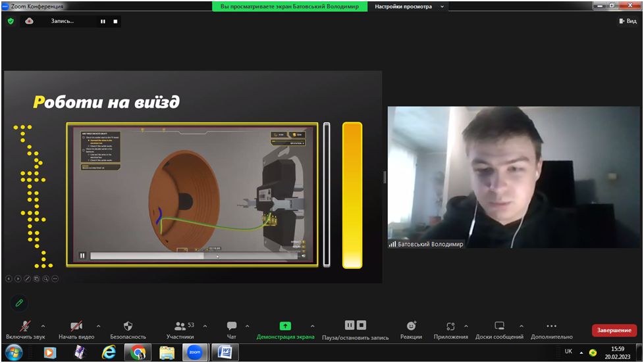Click the green annotation pencil button

tap(19, 302)
